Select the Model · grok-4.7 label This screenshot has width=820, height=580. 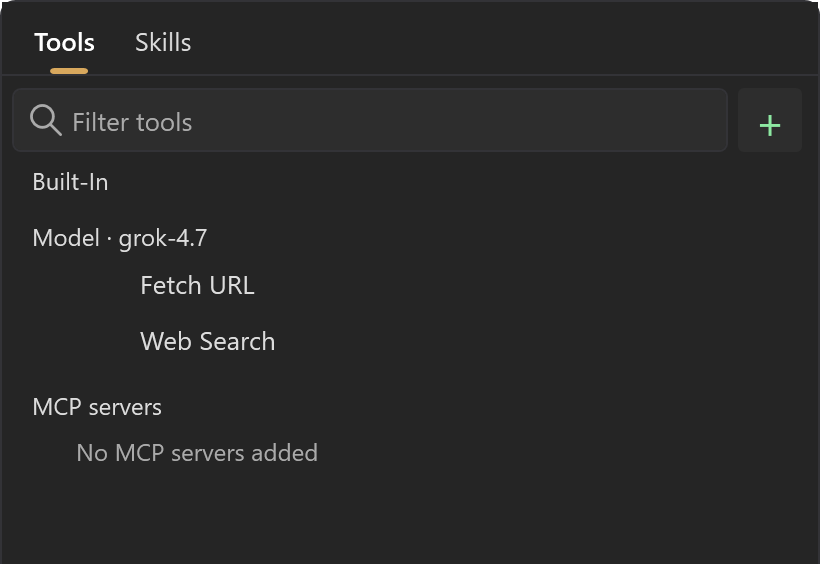pyautogui.click(x=120, y=238)
